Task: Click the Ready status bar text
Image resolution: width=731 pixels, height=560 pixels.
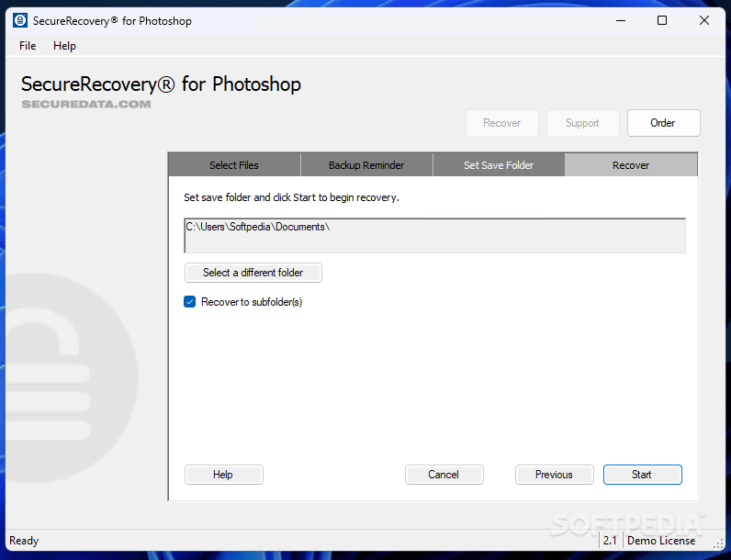Action: 24,541
